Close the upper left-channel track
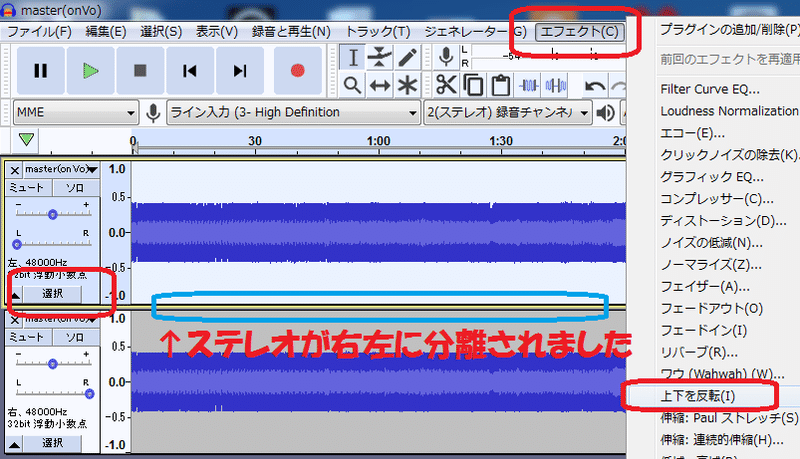Image resolution: width=800 pixels, height=459 pixels. 15,170
